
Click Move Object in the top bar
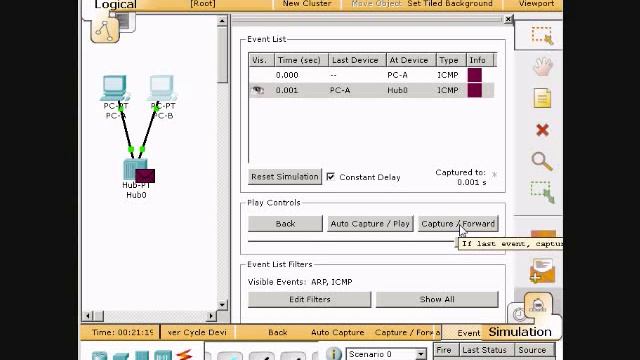[x=376, y=4]
